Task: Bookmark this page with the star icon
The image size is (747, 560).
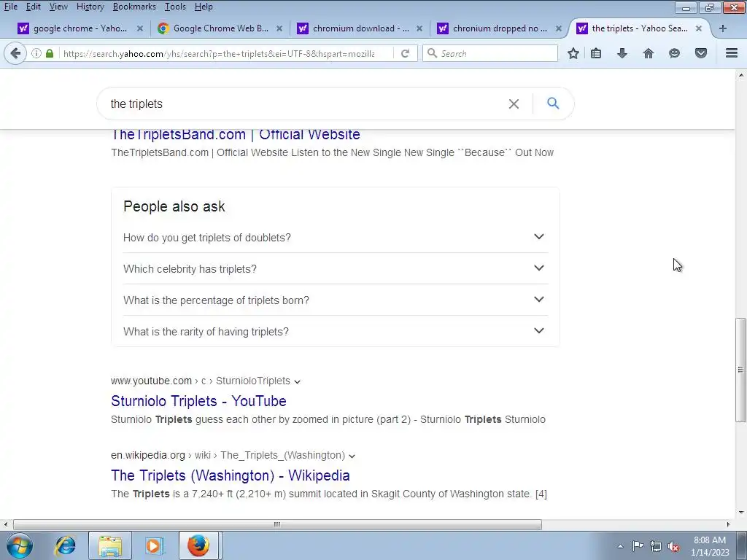Action: point(573,53)
